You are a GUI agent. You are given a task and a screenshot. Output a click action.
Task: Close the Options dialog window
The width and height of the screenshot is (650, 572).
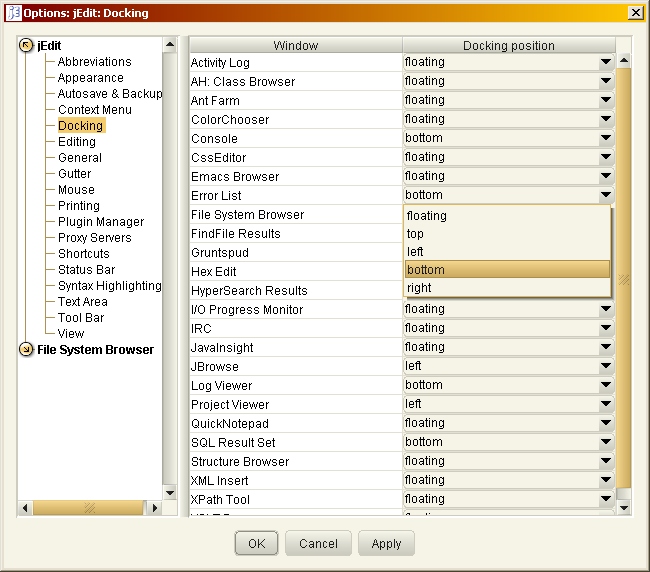(x=636, y=12)
